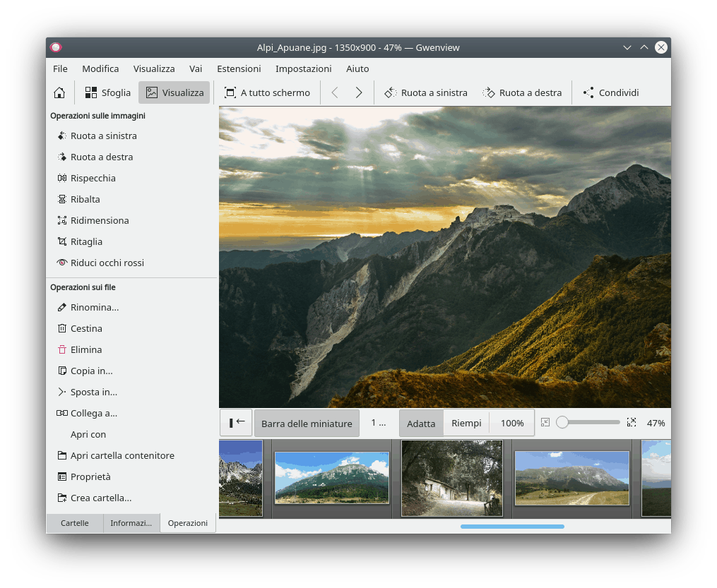Toggle Adatta zoom mode
The width and height of the screenshot is (717, 588).
(x=421, y=424)
